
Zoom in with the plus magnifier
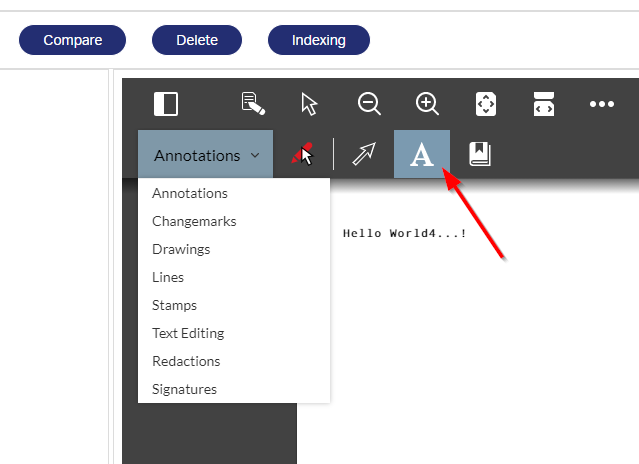pyautogui.click(x=427, y=104)
